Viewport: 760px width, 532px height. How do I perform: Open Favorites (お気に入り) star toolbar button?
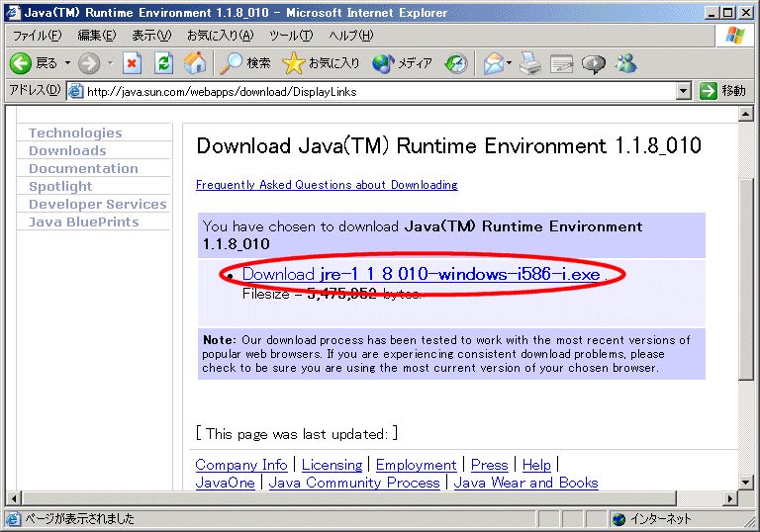pyautogui.click(x=321, y=63)
